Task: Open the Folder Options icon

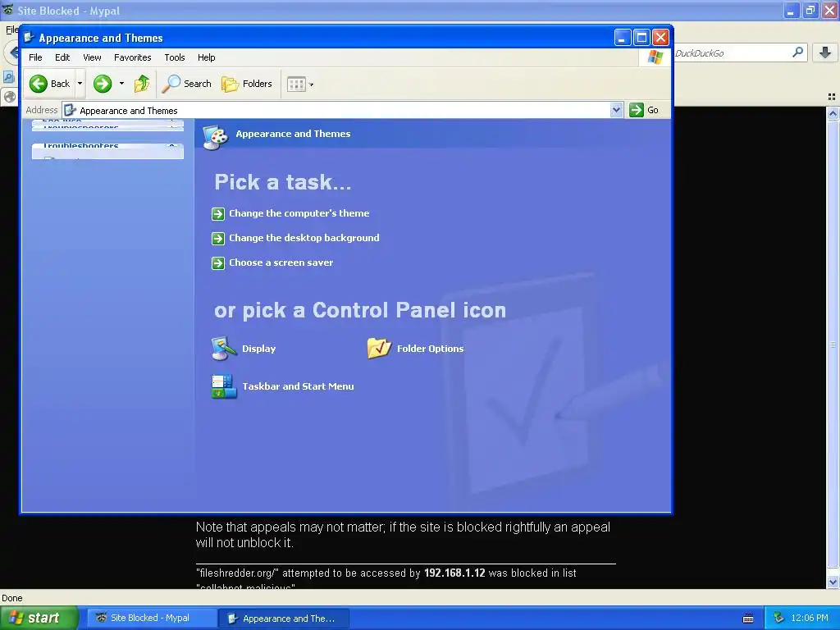Action: tap(379, 348)
